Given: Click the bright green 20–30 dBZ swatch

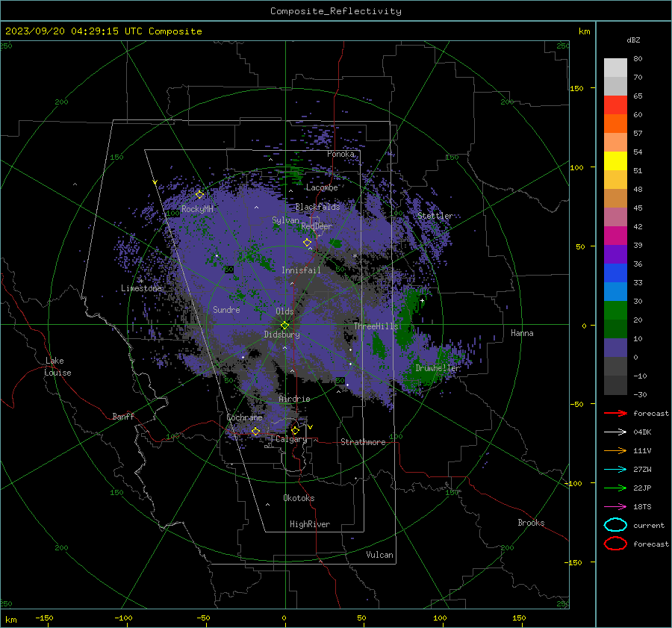Looking at the screenshot, I should tap(615, 310).
